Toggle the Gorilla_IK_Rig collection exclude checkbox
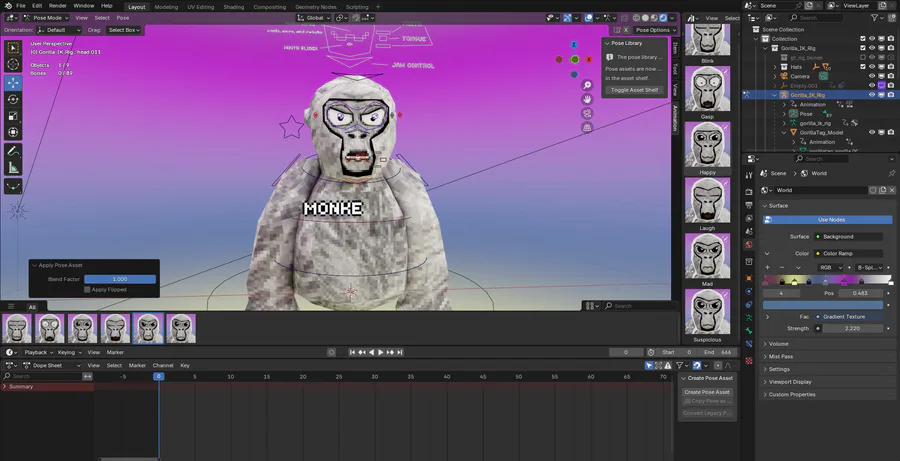Screen dimensions: 900x461 coord(863,48)
